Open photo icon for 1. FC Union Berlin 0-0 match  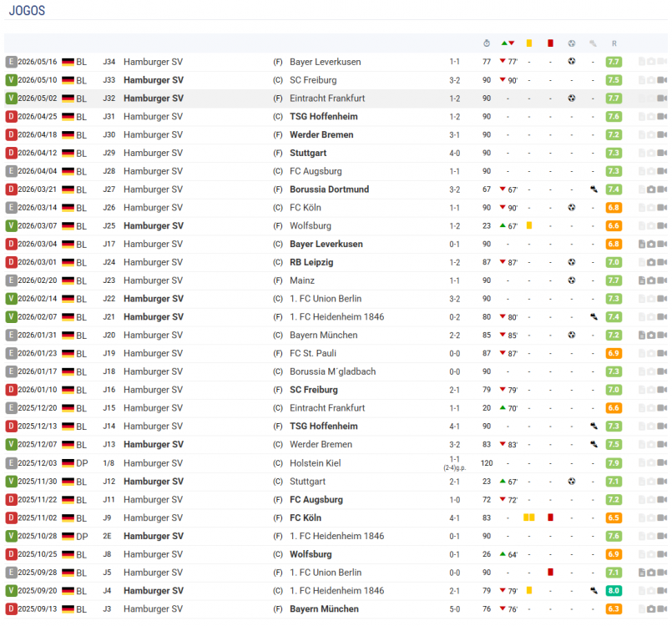click(x=651, y=573)
